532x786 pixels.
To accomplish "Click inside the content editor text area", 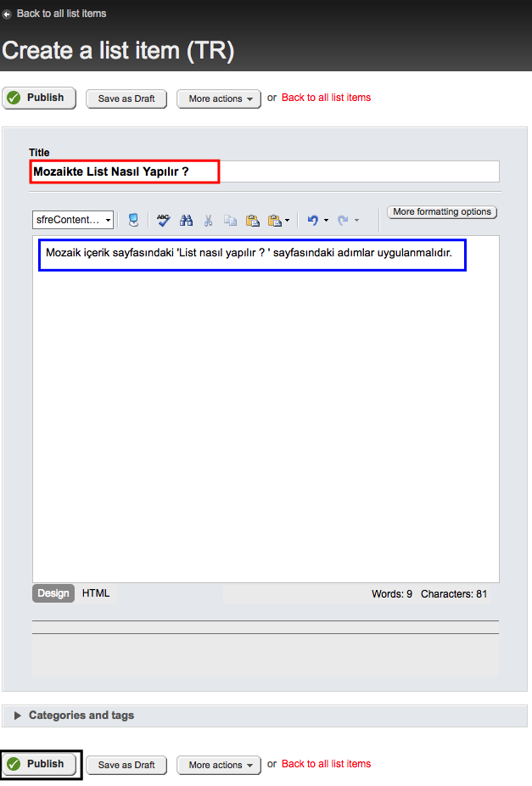I will [266, 409].
